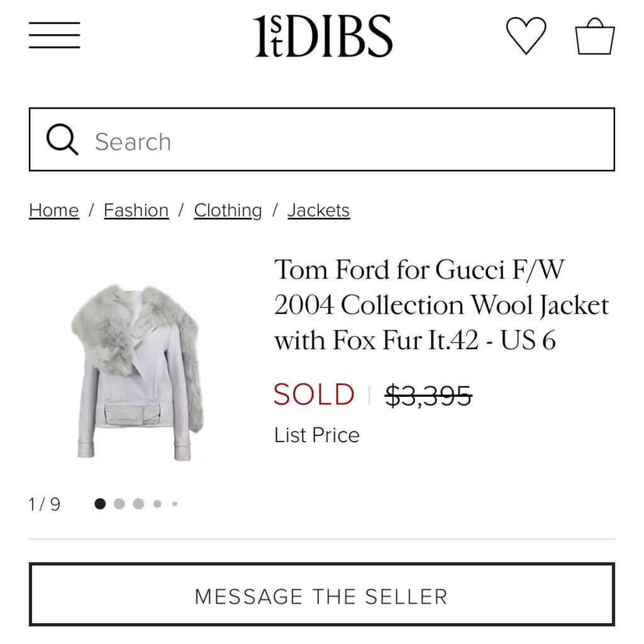
Task: Focus the Search input field
Action: tap(321, 139)
